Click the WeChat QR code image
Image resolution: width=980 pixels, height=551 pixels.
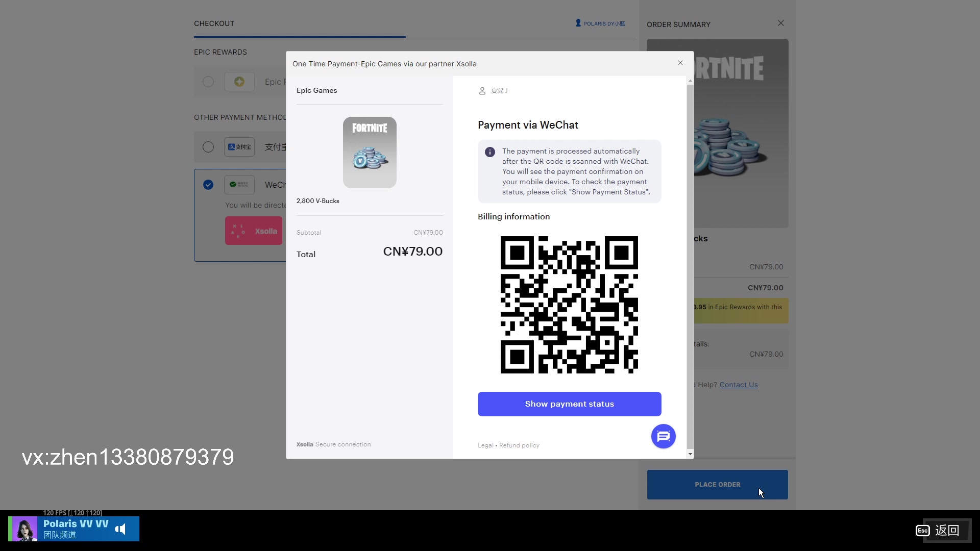point(569,305)
